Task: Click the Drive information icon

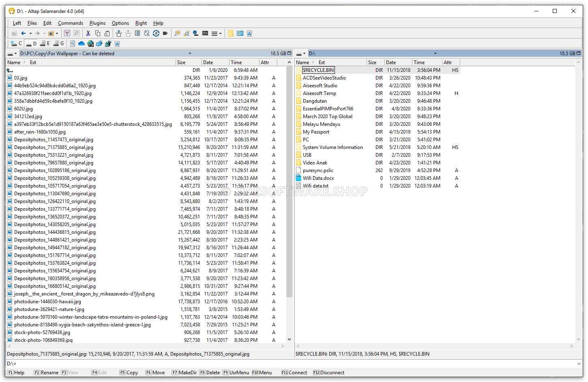Action: 195,33
